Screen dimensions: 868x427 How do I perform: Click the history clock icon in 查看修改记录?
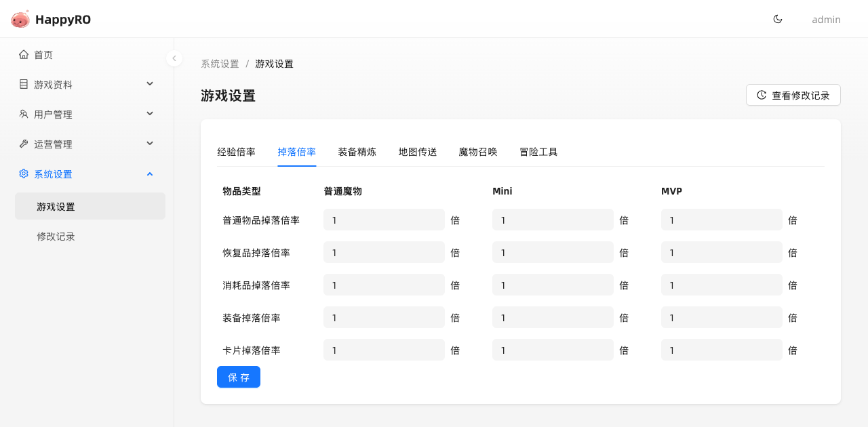(762, 95)
